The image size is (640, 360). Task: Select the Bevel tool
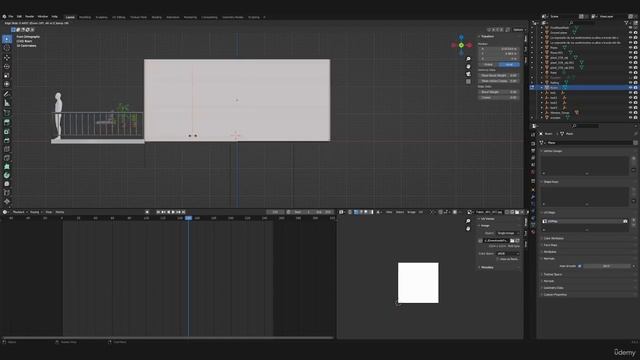(x=7, y=140)
